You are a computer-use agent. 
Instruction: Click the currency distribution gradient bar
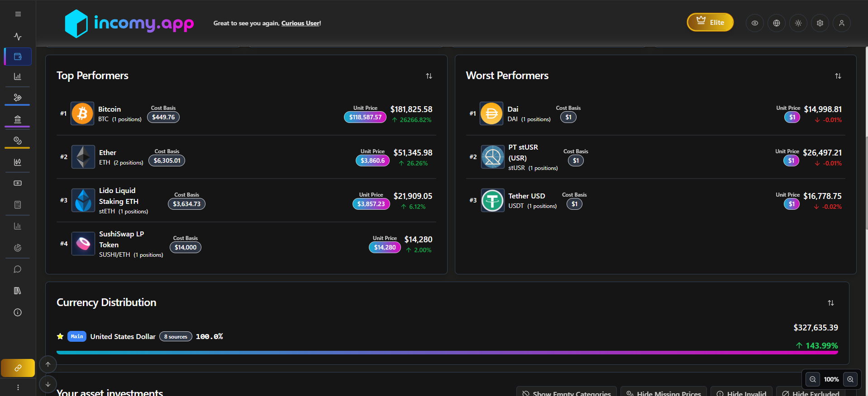447,353
